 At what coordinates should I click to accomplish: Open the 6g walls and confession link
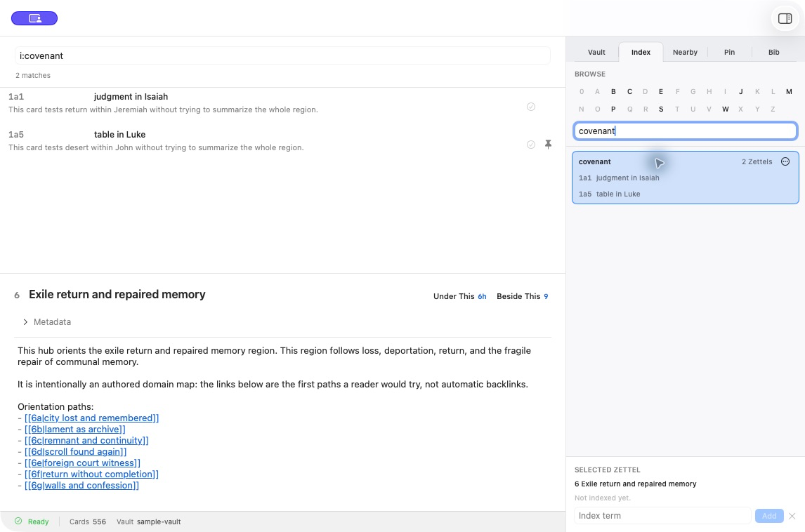point(81,485)
